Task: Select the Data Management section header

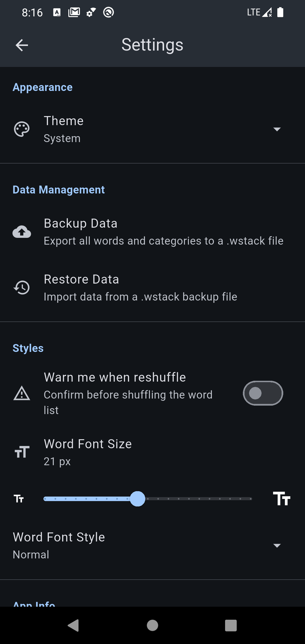Action: 58,190
